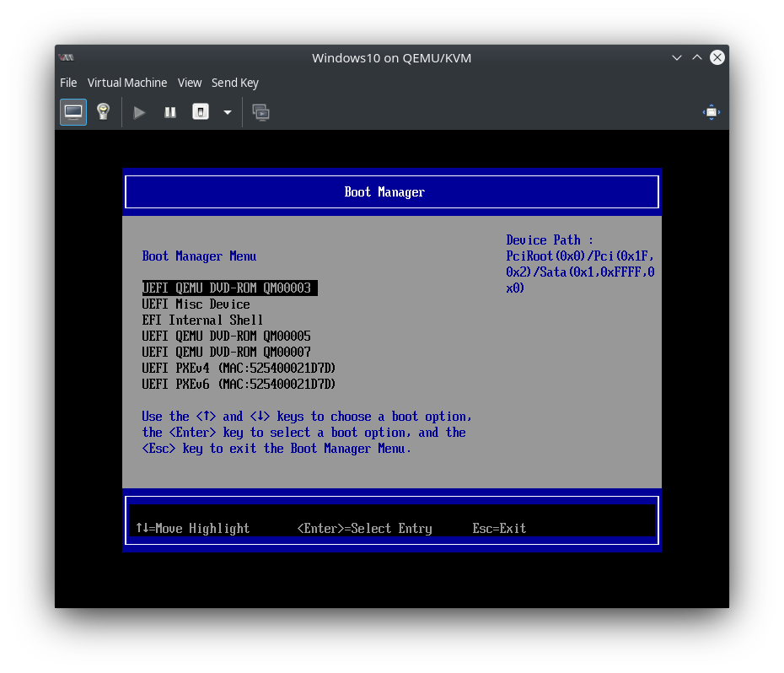The height and width of the screenshot is (673, 784).
Task: Click the Boot Manager header title
Action: pyautogui.click(x=384, y=192)
